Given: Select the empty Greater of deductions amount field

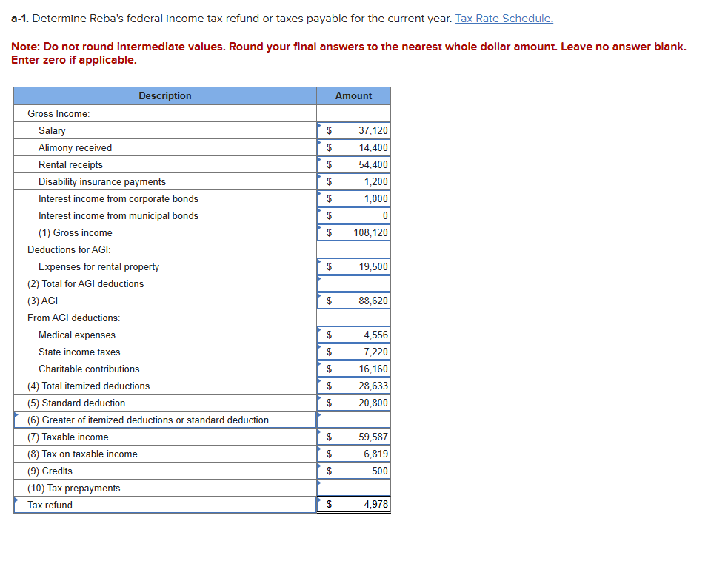Looking at the screenshot, I should pyautogui.click(x=353, y=420).
